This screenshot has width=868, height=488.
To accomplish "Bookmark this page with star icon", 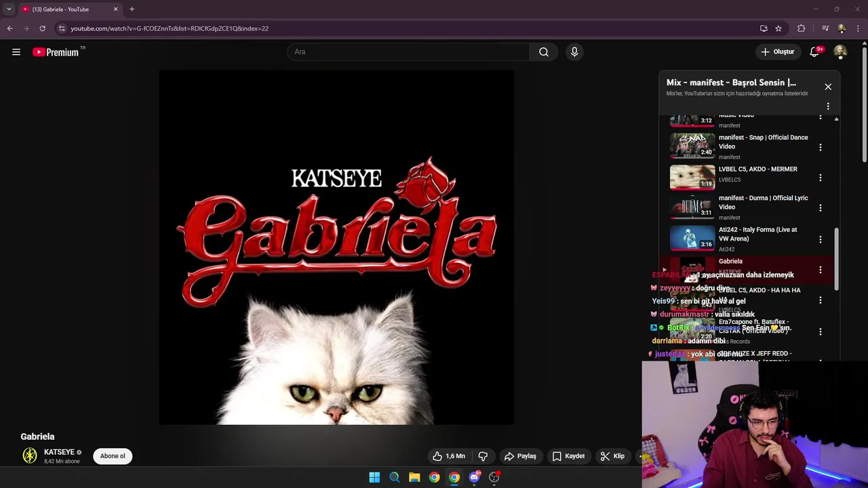I will pos(778,28).
